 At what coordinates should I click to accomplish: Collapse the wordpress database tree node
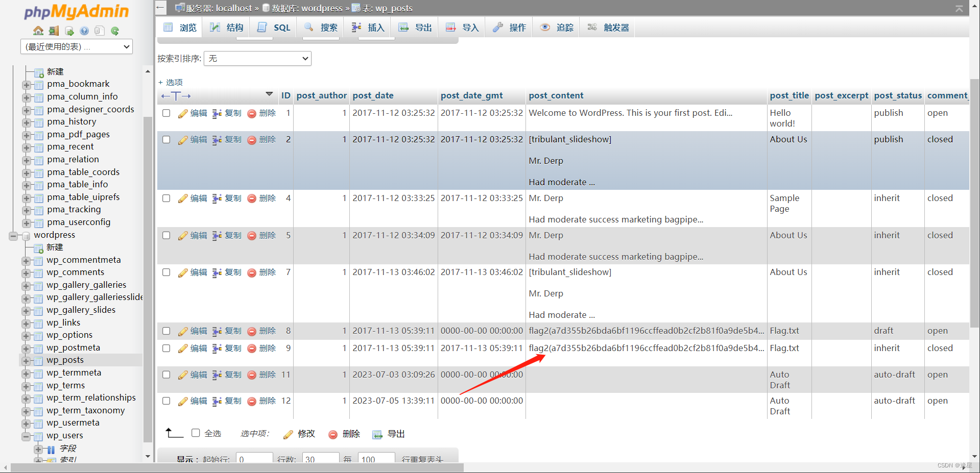pyautogui.click(x=13, y=236)
